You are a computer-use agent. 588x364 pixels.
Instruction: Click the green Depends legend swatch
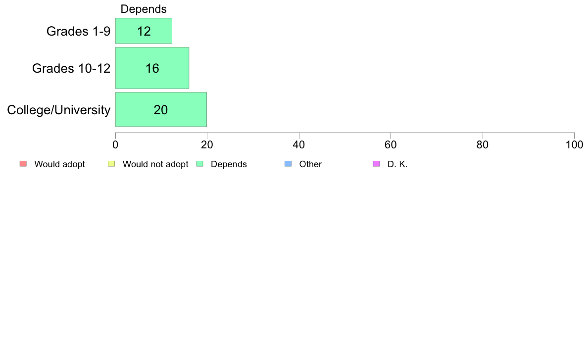pyautogui.click(x=200, y=164)
